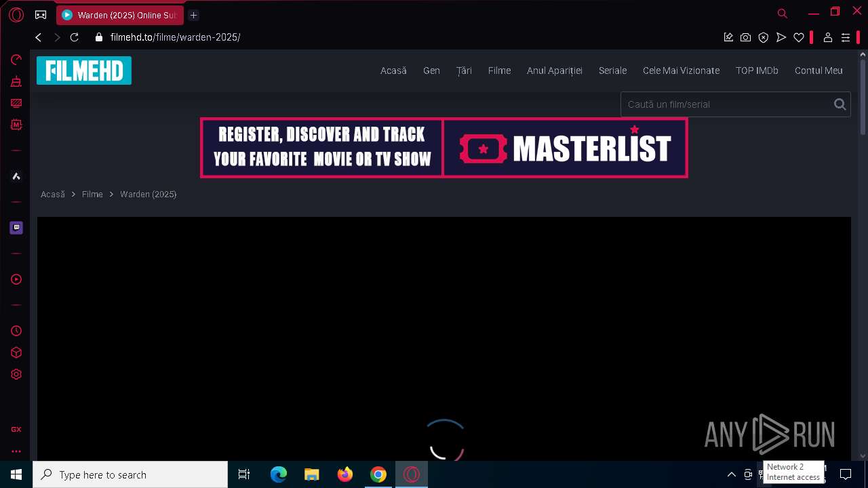Open Cele Mai Vizionate page
The image size is (868, 488).
click(x=681, y=70)
